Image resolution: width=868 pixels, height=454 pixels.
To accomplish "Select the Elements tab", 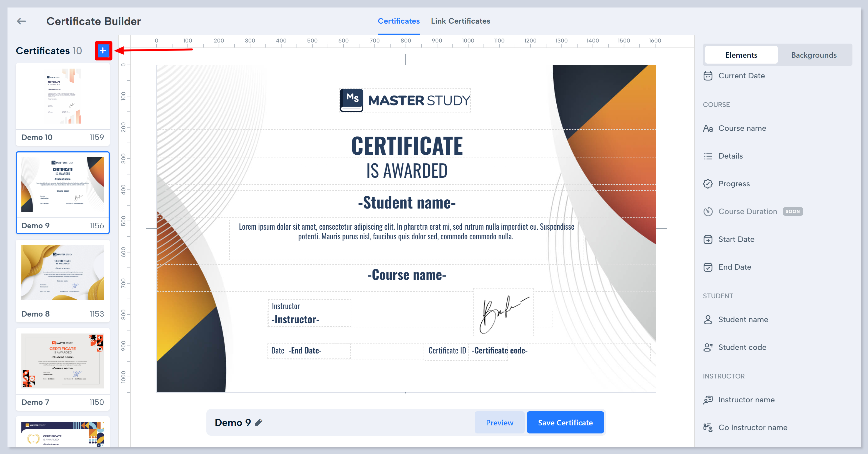I will 741,55.
